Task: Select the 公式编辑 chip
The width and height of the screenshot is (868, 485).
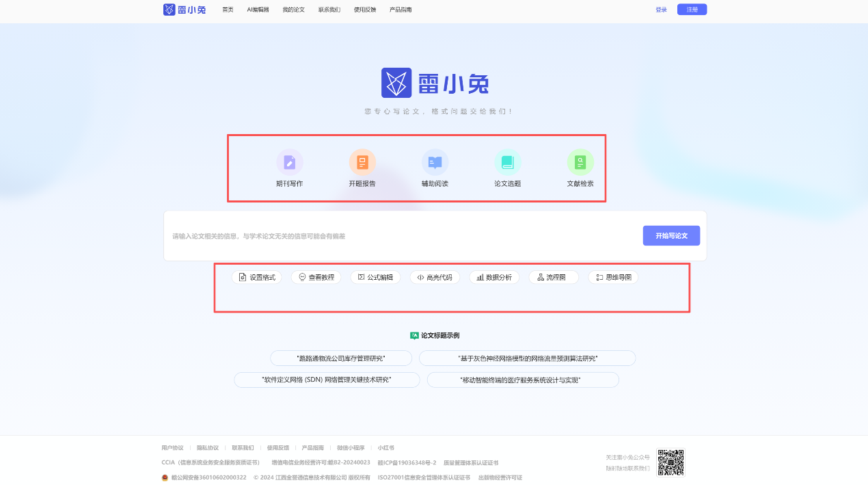Action: point(376,277)
